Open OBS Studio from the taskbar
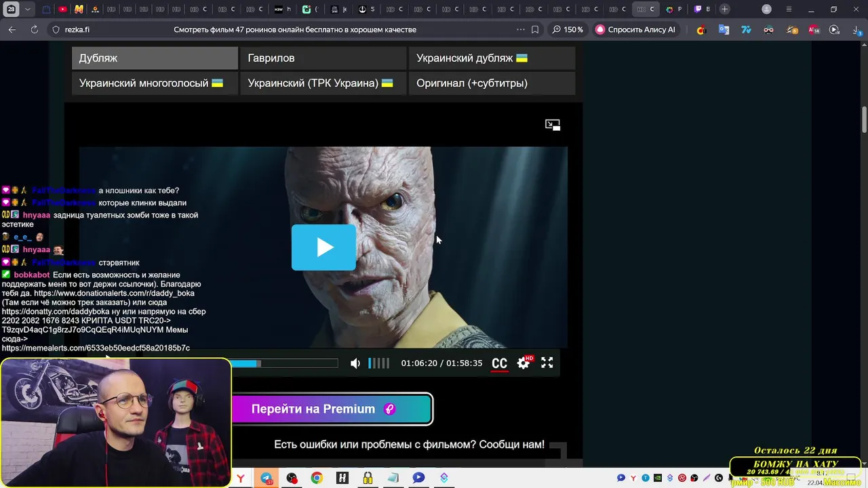This screenshot has height=488, width=868. (x=292, y=478)
